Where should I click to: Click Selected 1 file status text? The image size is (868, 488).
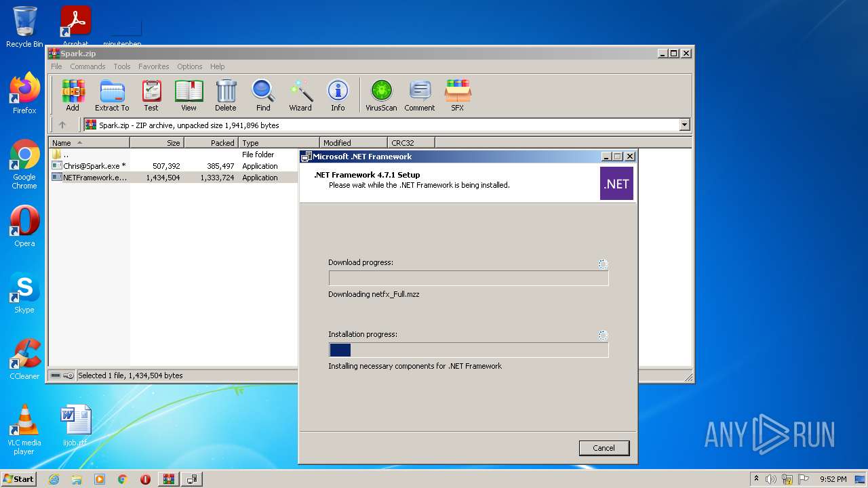pos(130,375)
